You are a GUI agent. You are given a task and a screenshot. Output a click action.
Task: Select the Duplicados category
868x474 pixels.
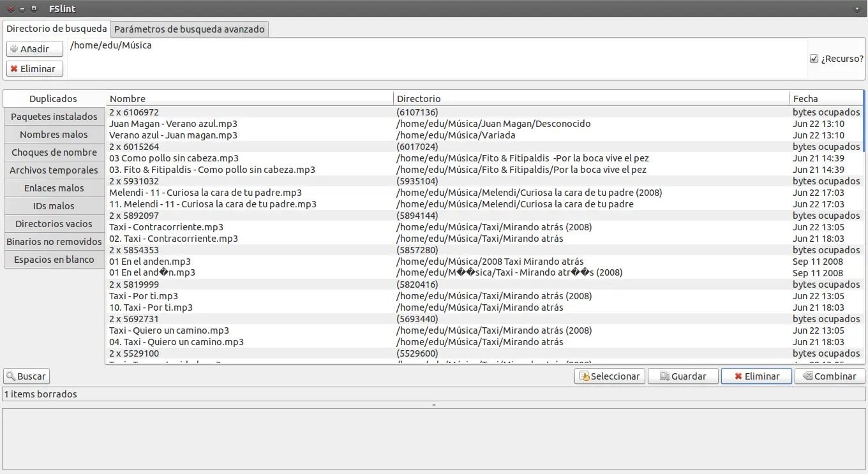click(54, 99)
